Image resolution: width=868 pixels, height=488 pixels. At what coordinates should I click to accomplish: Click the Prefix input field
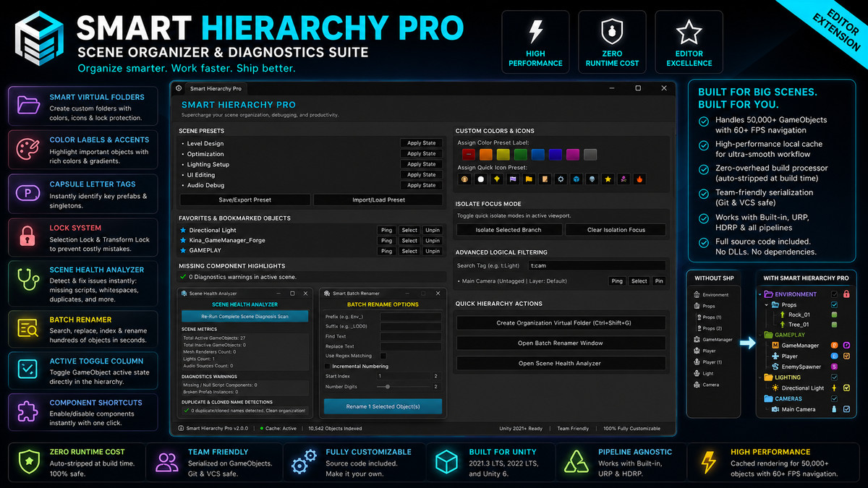tap(410, 317)
